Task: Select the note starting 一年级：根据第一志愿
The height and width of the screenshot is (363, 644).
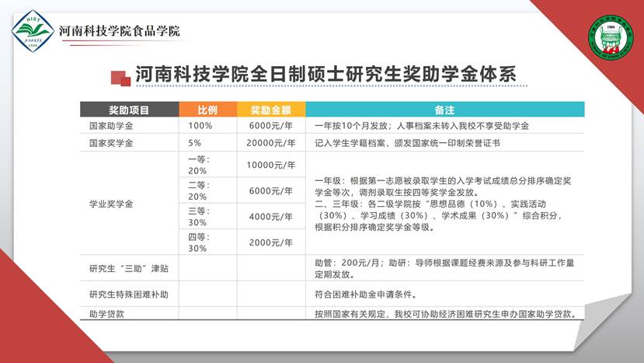Action: point(443,187)
